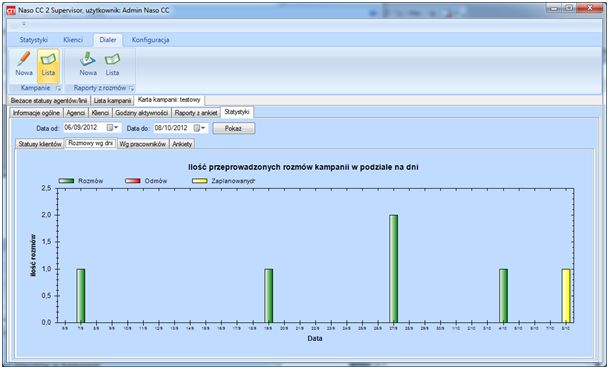Screen dimensions: 609x369
Task: Open the Data od calendar dropdown
Action: [112, 128]
